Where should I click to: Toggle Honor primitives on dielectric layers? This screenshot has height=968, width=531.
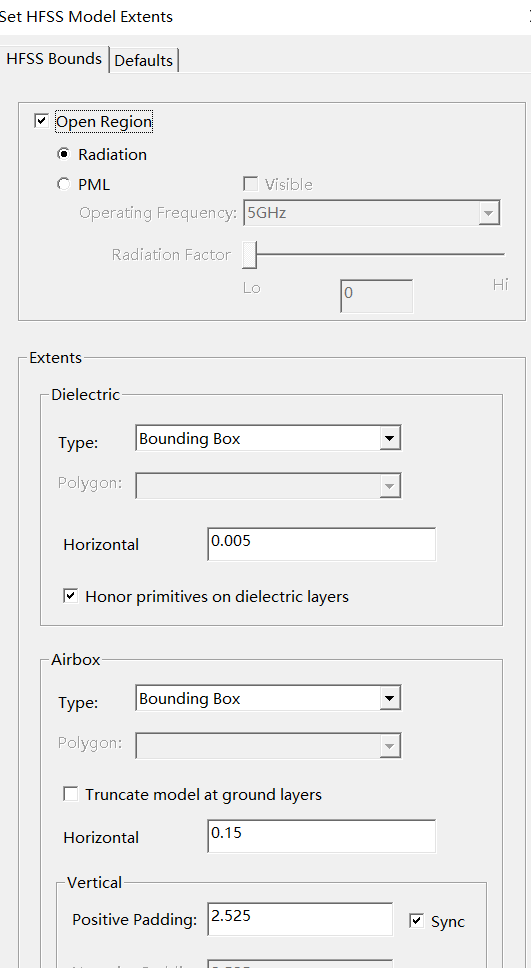pos(71,596)
